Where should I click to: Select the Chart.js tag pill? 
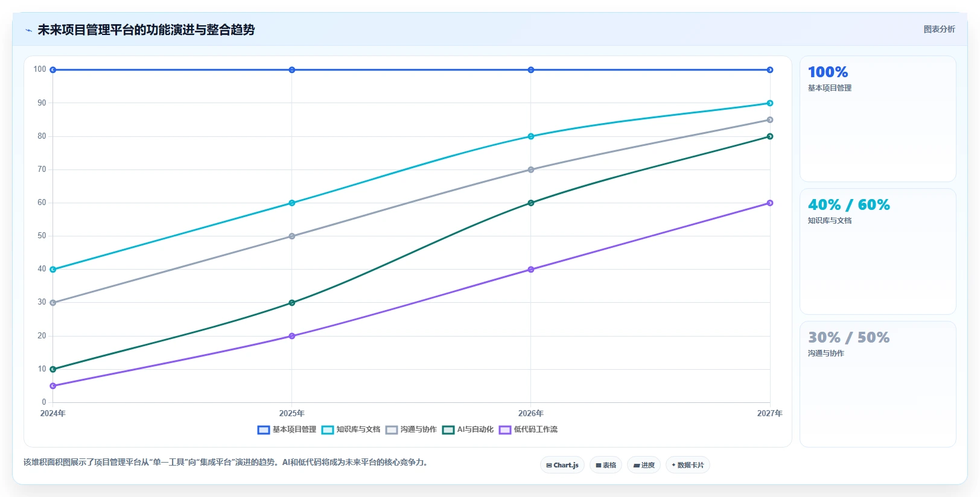562,465
